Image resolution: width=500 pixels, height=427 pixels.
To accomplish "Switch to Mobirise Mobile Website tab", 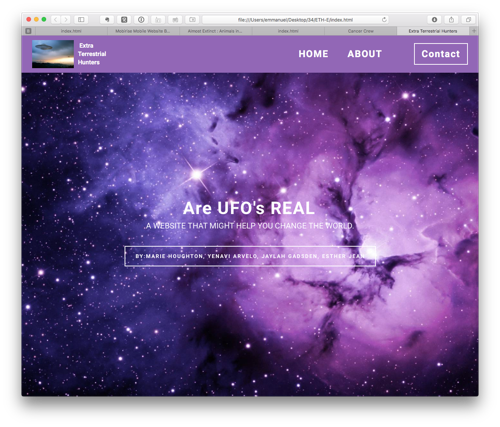I will 143,31.
